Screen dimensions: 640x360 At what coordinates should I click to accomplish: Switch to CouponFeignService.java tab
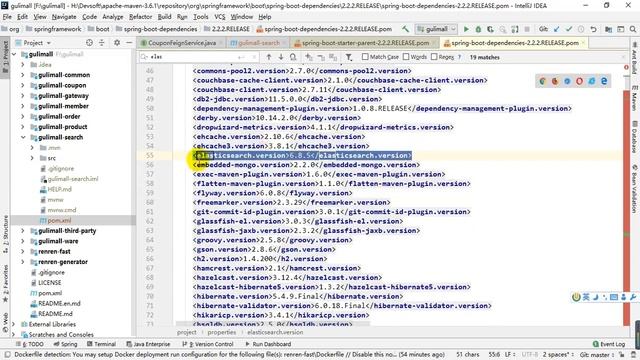pos(182,43)
